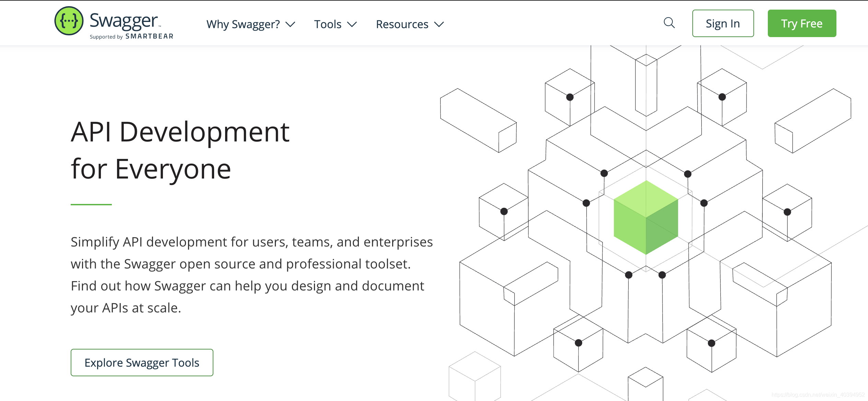Click Explore Swagger Tools button
The width and height of the screenshot is (868, 401).
point(142,363)
